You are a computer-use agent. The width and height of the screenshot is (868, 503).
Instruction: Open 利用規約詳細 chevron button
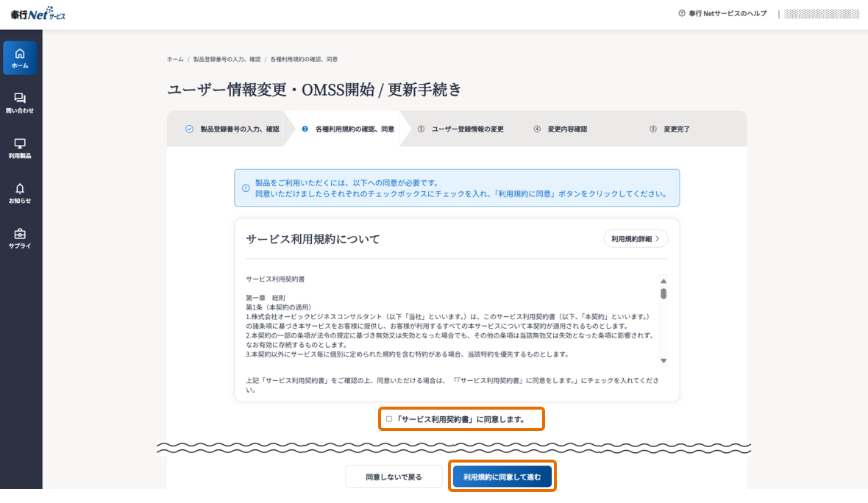(636, 239)
